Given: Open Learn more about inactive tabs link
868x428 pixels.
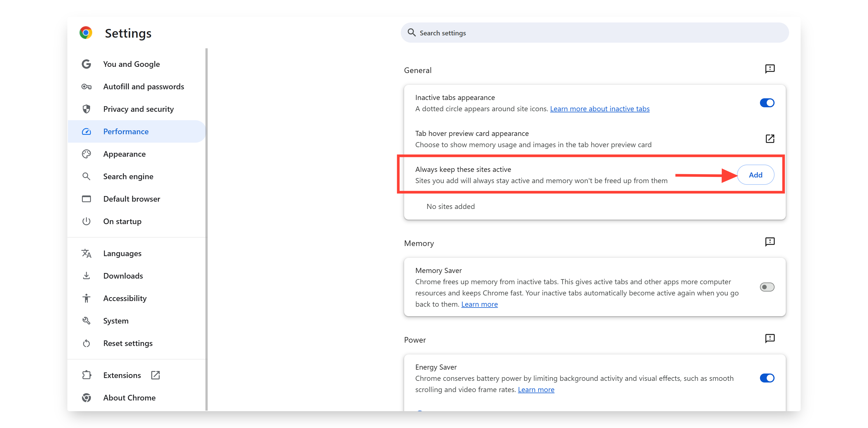Looking at the screenshot, I should pyautogui.click(x=600, y=109).
